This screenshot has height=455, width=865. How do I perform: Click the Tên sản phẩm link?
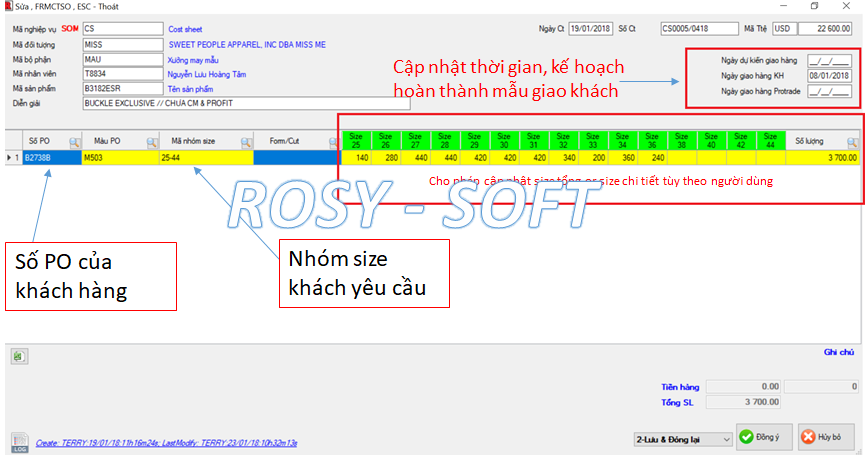(190, 89)
